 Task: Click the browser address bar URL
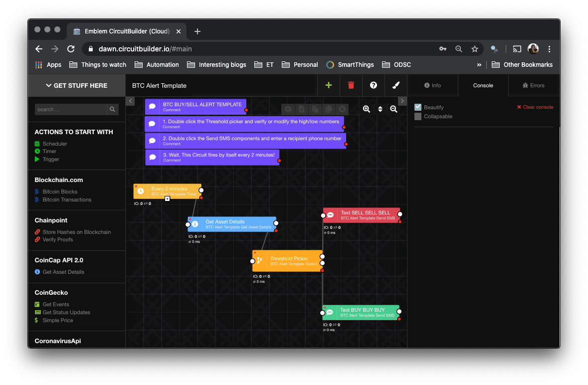145,49
